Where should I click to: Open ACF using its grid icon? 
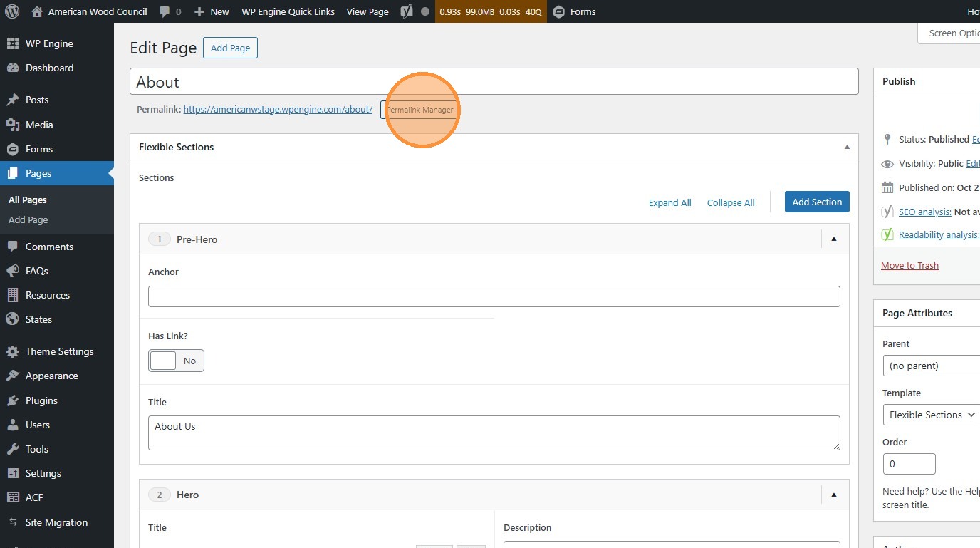(12, 497)
